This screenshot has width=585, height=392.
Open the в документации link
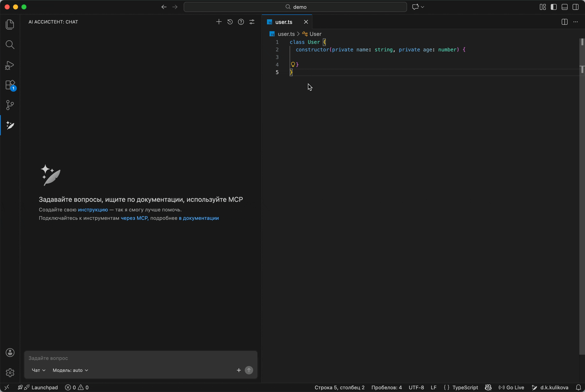(199, 218)
